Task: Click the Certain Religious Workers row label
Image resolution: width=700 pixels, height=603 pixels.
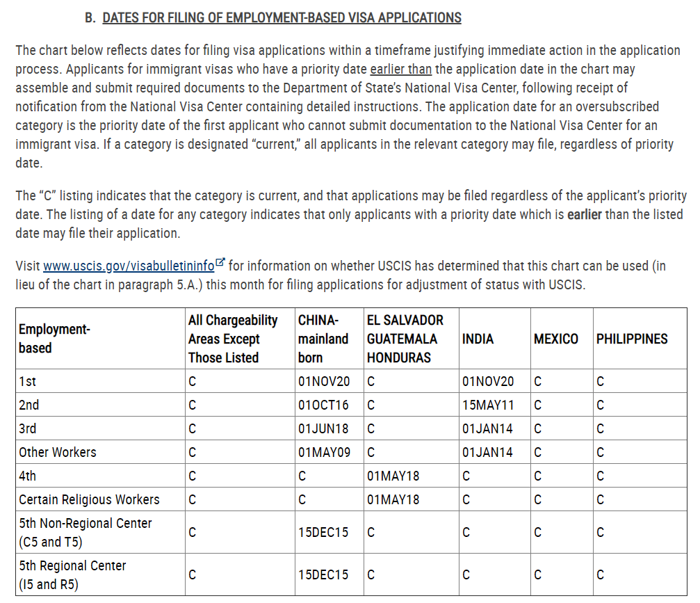Action: pos(89,499)
